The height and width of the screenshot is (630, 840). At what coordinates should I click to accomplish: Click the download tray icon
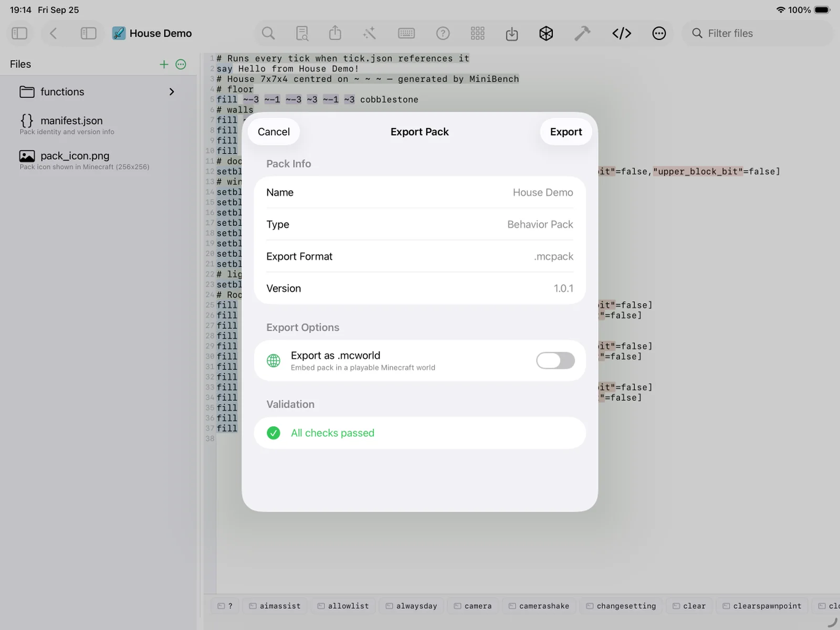512,34
